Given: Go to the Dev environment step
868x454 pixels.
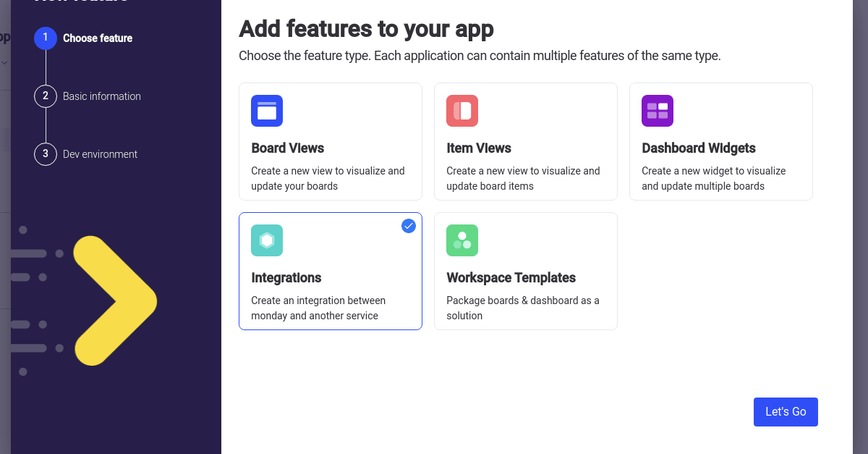Looking at the screenshot, I should click(99, 154).
